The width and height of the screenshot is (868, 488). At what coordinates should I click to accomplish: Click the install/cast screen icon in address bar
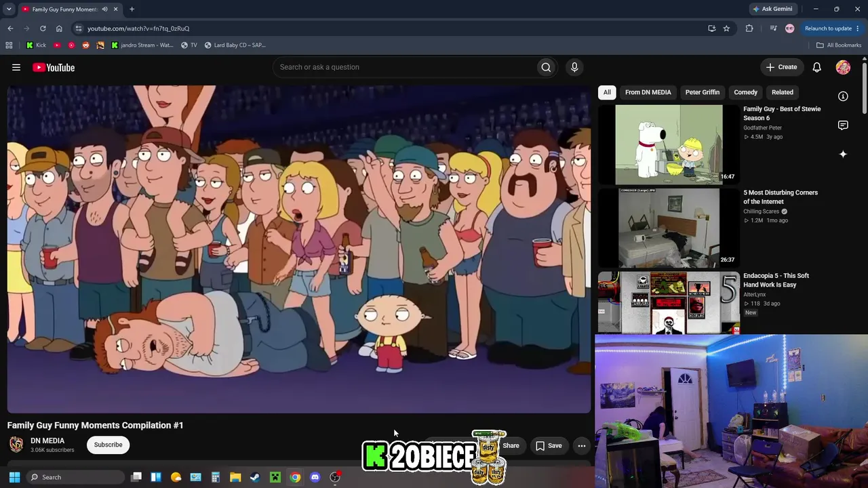(711, 28)
